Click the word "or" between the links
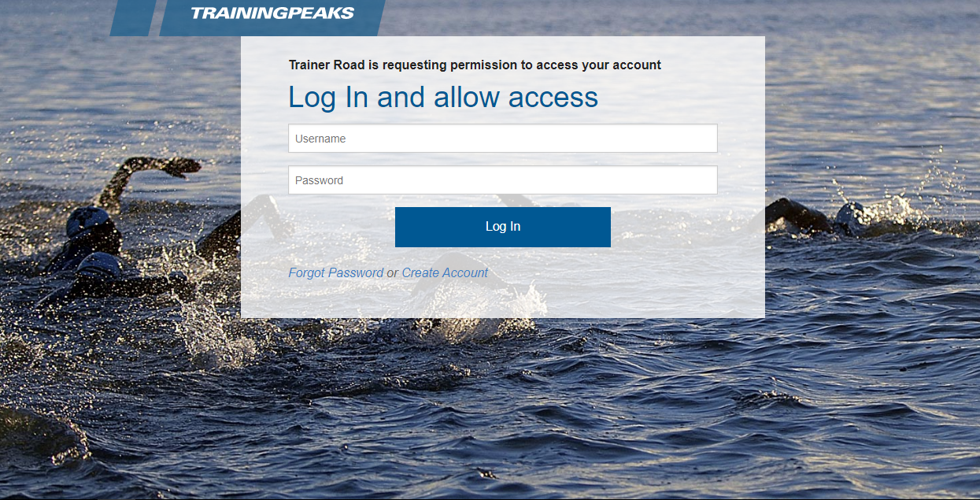The image size is (980, 500). [393, 272]
